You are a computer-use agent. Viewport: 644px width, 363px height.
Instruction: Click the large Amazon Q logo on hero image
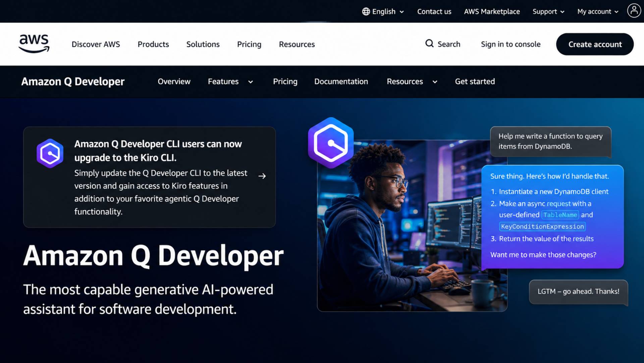(331, 143)
